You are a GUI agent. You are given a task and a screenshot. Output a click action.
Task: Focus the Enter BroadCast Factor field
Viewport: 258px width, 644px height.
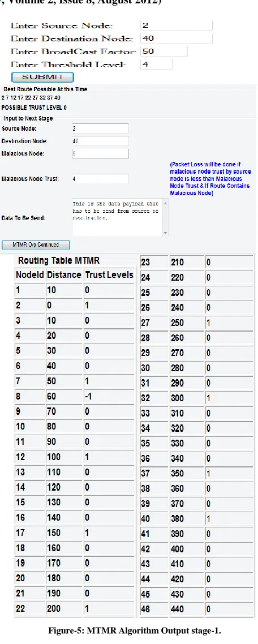point(164,51)
